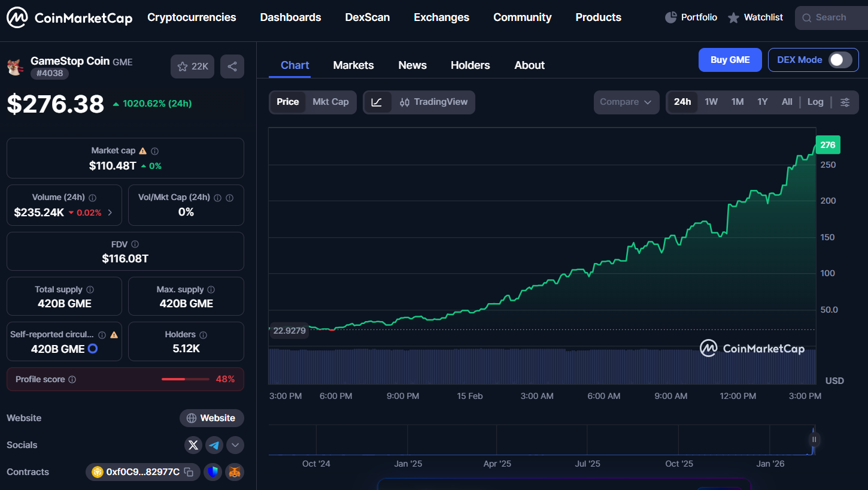Image resolution: width=868 pixels, height=490 pixels.
Task: Open the Community menu
Action: 523,18
